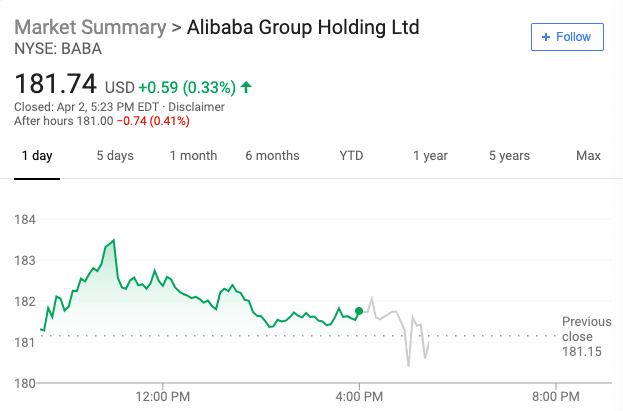This screenshot has height=411, width=623.
Task: Click the 4:00 PM axis marker
Action: pos(359,396)
